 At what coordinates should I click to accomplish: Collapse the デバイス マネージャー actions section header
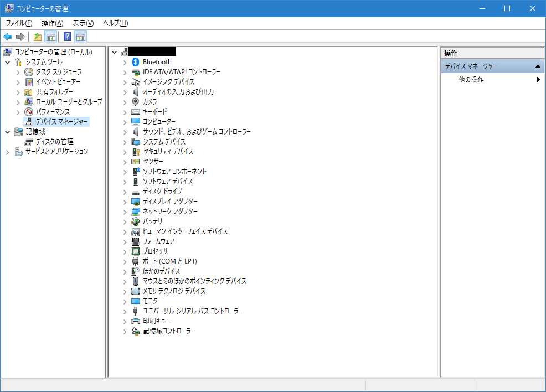pos(537,66)
